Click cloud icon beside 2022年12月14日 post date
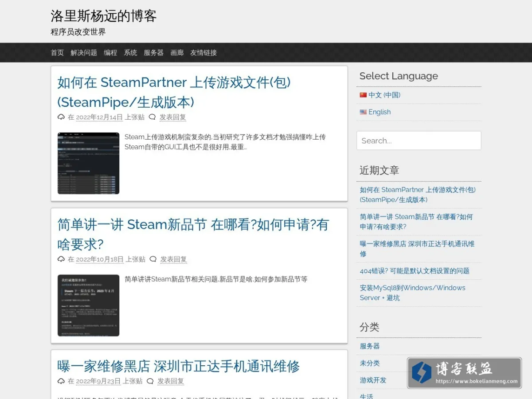Screen dimensions: 532x399 (61, 117)
